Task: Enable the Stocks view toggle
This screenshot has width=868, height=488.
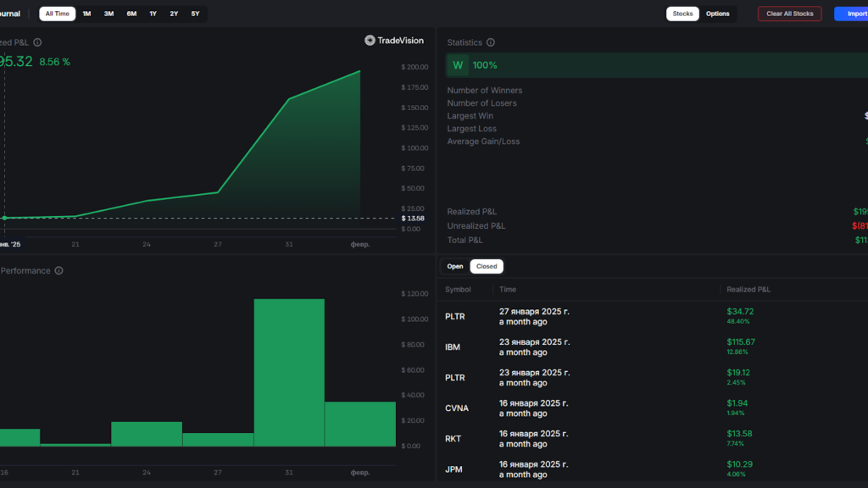Action: pos(682,14)
